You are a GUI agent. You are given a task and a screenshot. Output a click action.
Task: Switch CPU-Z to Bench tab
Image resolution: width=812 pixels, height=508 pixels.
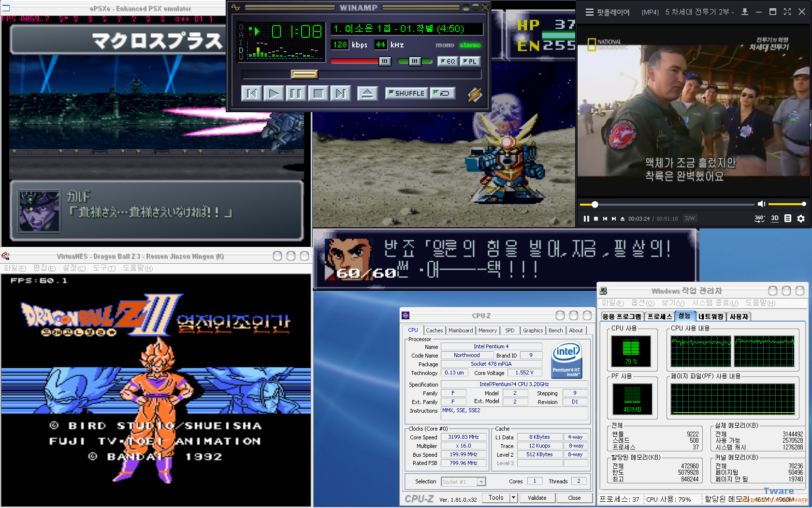[555, 330]
